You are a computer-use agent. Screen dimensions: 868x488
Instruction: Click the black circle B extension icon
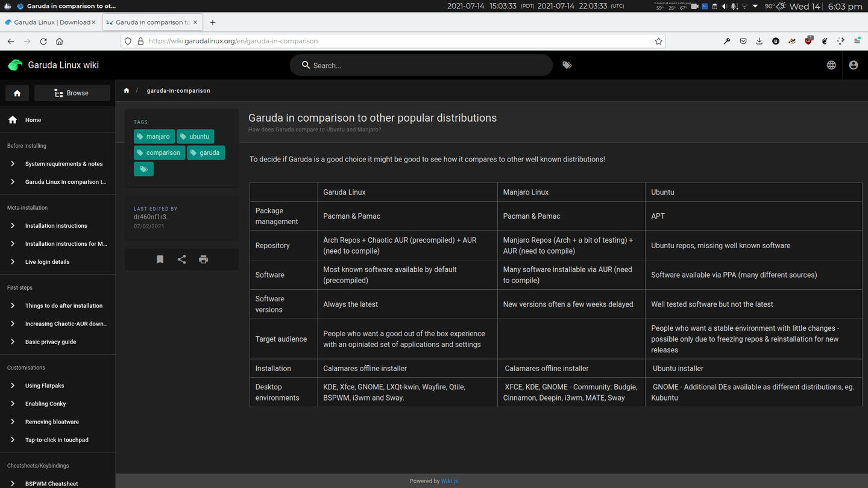(776, 41)
